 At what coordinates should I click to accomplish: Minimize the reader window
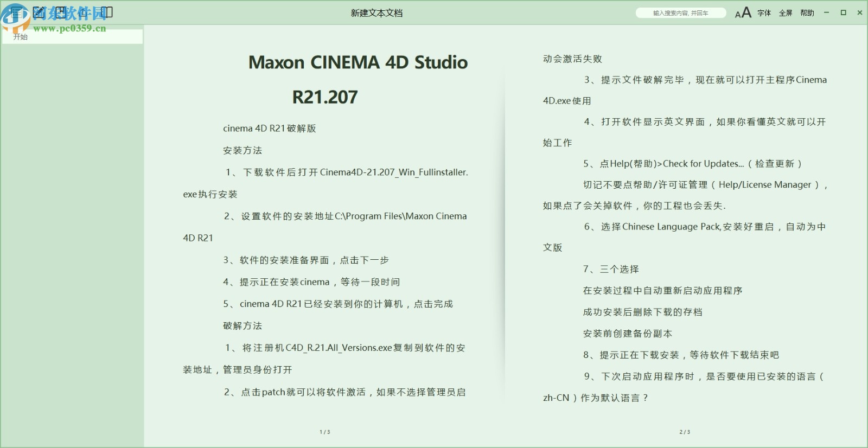click(826, 12)
